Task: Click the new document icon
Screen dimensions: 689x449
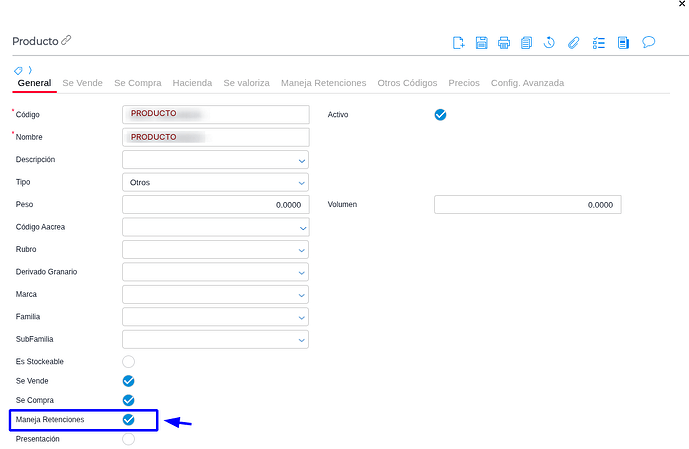Action: pyautogui.click(x=459, y=42)
